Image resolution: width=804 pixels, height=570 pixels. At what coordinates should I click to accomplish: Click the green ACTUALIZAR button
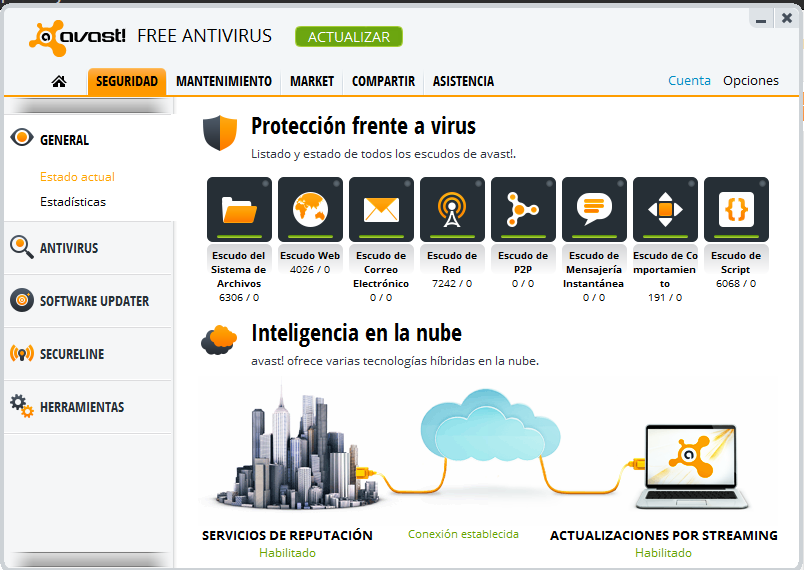pyautogui.click(x=349, y=37)
